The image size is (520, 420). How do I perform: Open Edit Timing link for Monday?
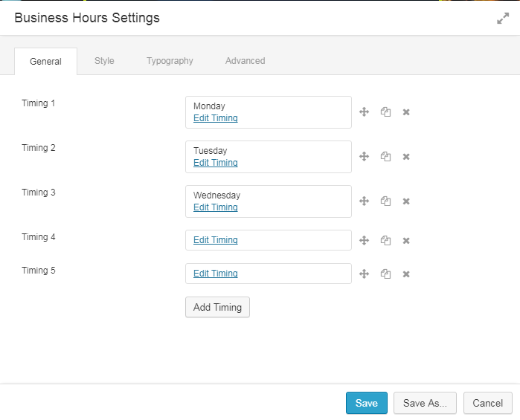click(x=216, y=118)
